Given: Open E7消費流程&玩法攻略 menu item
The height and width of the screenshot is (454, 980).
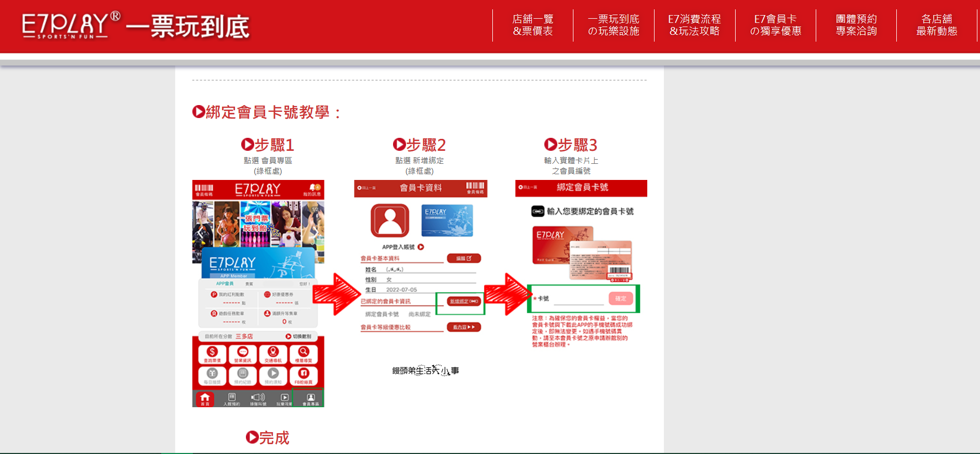Looking at the screenshot, I should (x=695, y=25).
